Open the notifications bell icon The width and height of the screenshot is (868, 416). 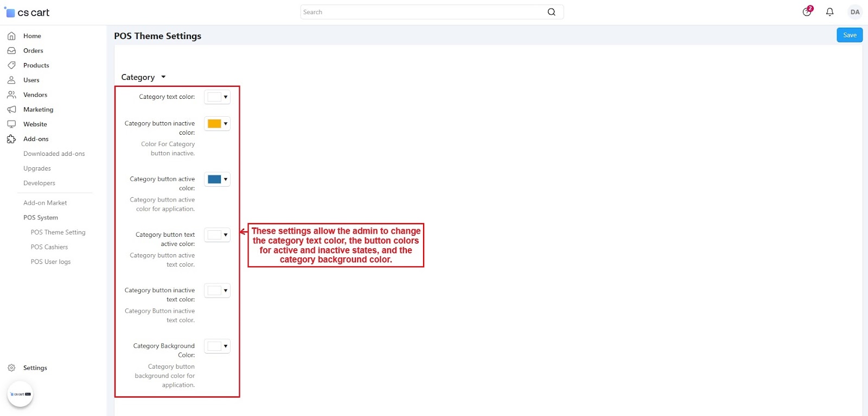(829, 12)
